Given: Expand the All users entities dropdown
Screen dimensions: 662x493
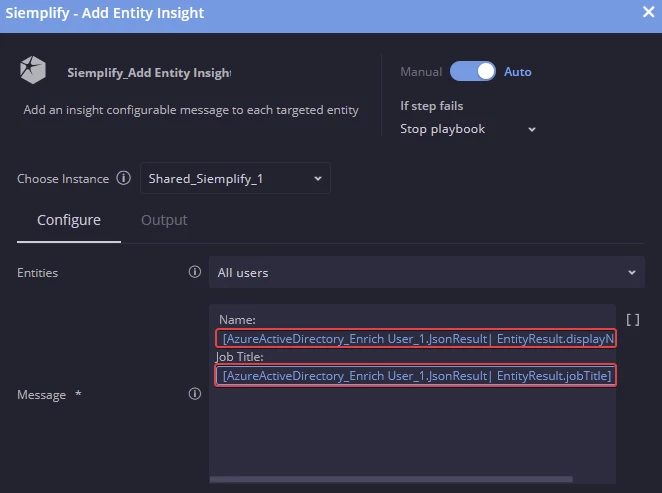Looking at the screenshot, I should point(427,273).
